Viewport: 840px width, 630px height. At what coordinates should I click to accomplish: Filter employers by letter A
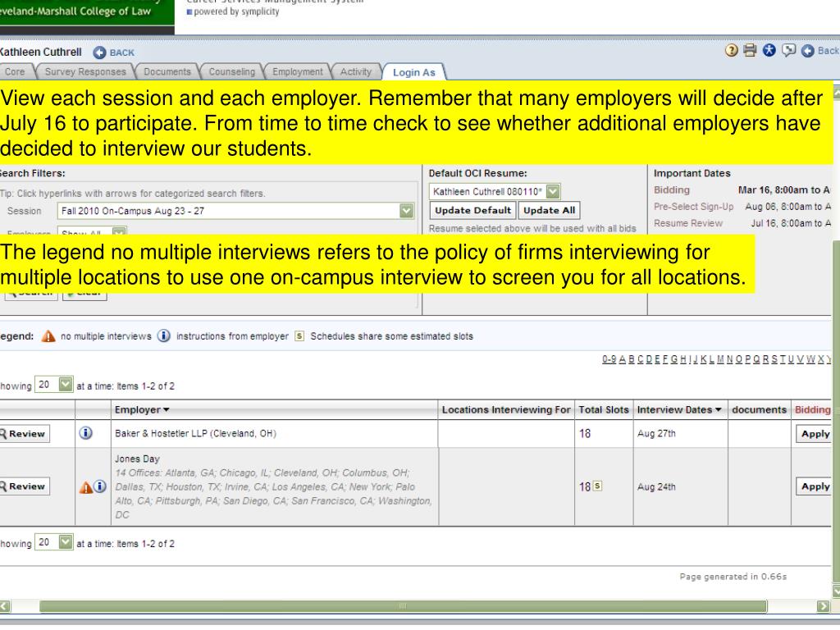tap(623, 359)
